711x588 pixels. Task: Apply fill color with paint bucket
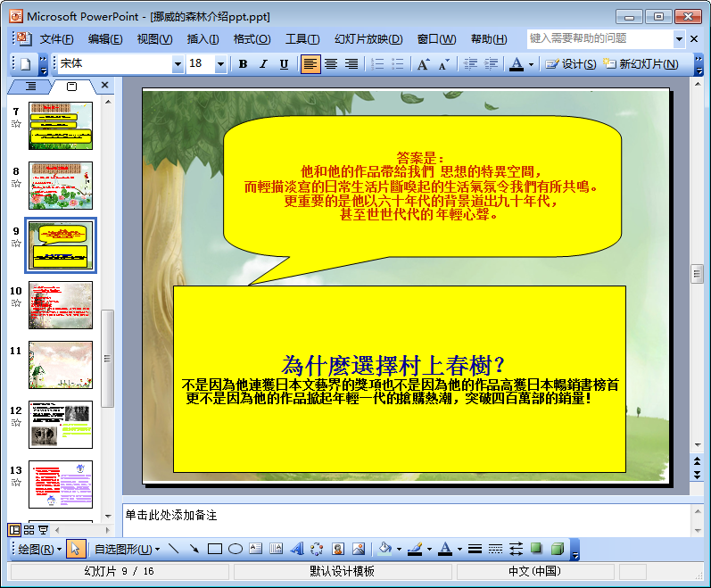point(385,549)
